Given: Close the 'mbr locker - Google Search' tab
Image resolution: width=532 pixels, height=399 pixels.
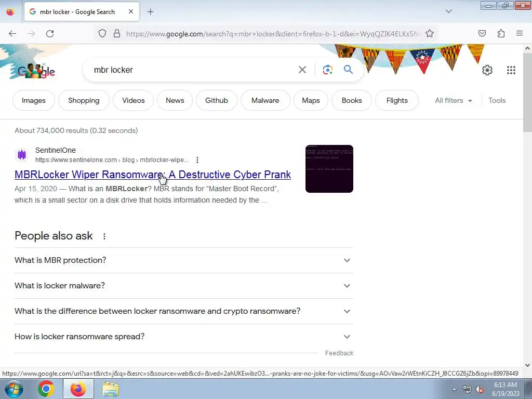Looking at the screenshot, I should point(131,11).
